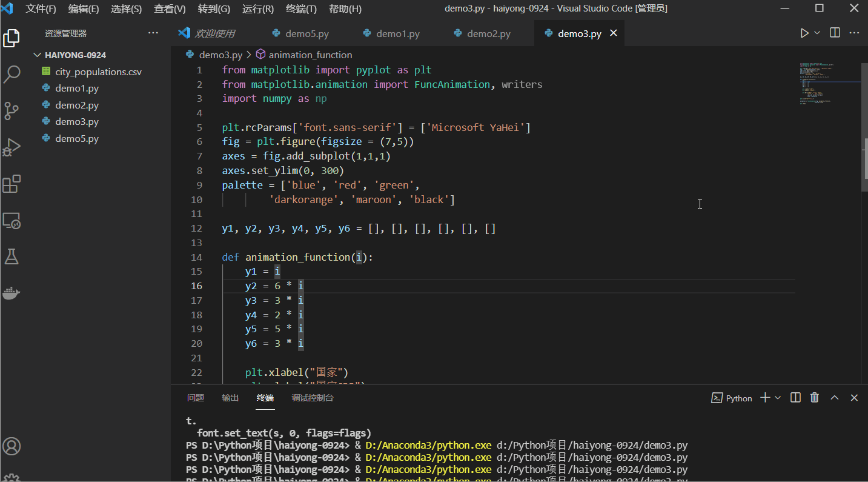Split the terminal pane
This screenshot has width=868, height=482.
(x=796, y=398)
